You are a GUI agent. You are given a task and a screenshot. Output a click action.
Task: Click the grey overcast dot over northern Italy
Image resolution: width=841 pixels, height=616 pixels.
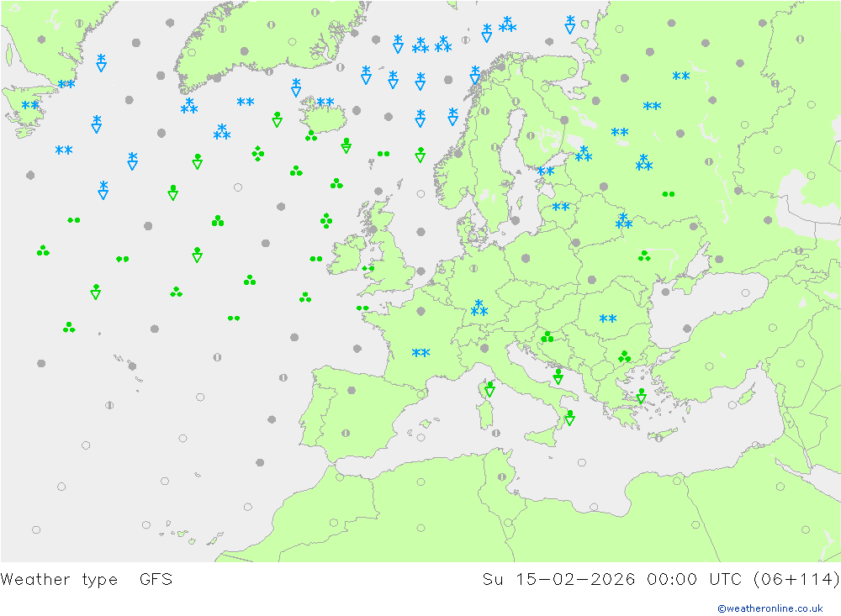485,349
